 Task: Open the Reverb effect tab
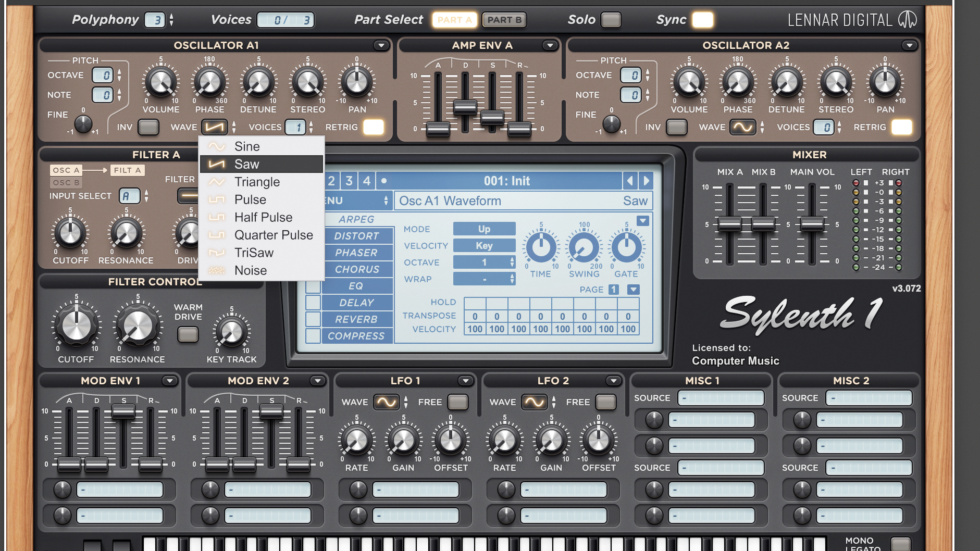[x=357, y=319]
